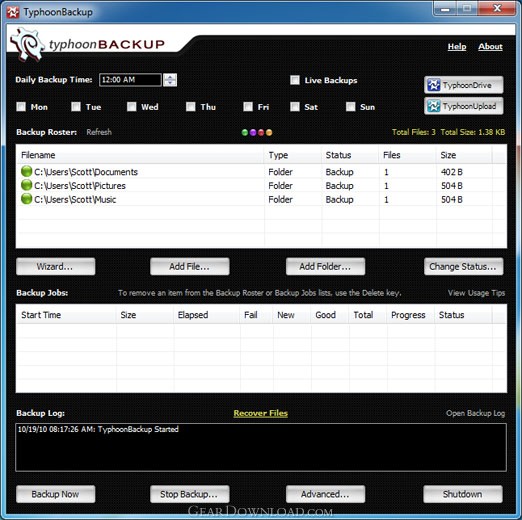This screenshot has height=520, width=522.
Task: Click the red status dot legend indicator
Action: 261,133
